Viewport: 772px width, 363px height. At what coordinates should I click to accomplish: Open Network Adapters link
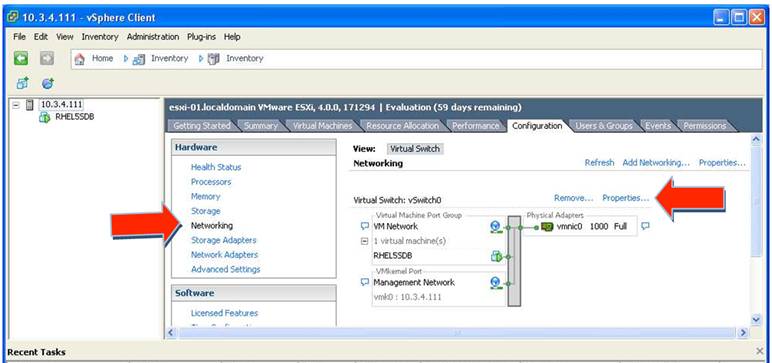(x=225, y=255)
